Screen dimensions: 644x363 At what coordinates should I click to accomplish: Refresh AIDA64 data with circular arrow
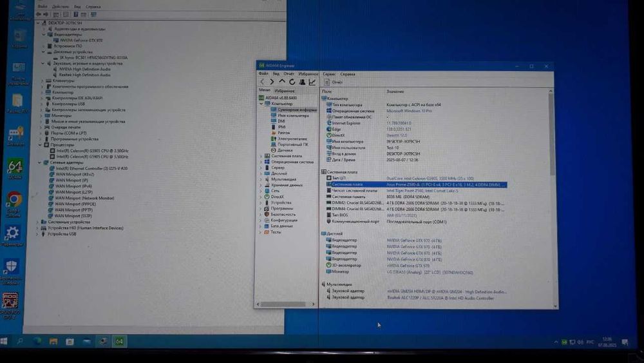(292, 82)
